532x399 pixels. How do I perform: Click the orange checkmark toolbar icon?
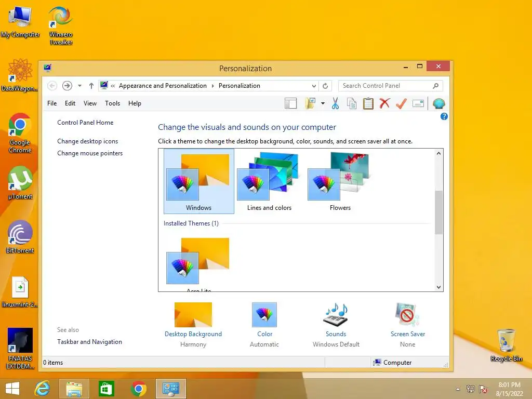click(x=402, y=103)
